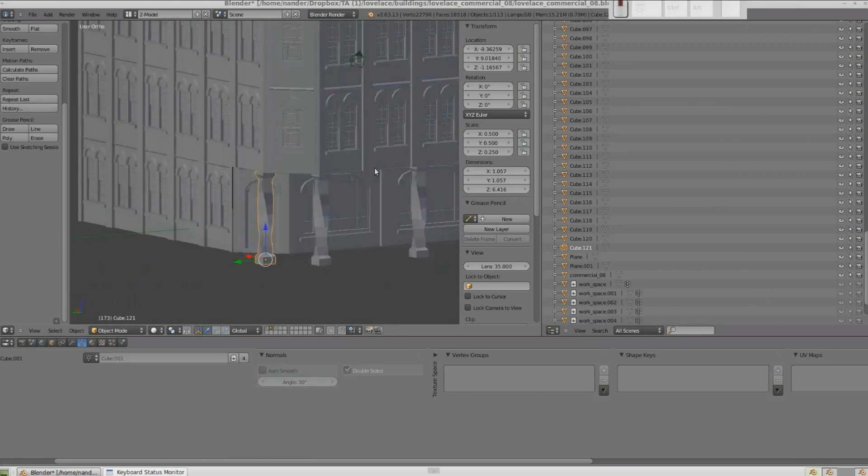Hide Cube.097 using its eye icon
Screen dimensions: 868x476
point(841,29)
